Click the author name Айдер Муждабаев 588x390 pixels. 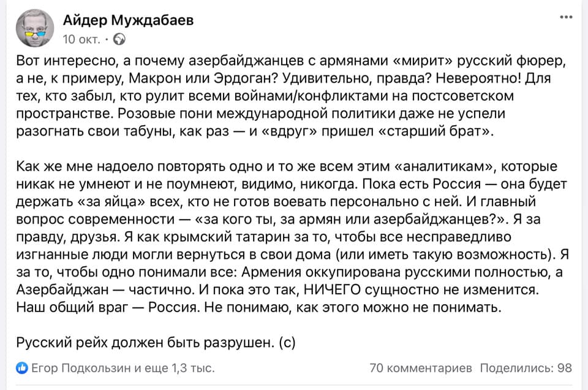[128, 20]
